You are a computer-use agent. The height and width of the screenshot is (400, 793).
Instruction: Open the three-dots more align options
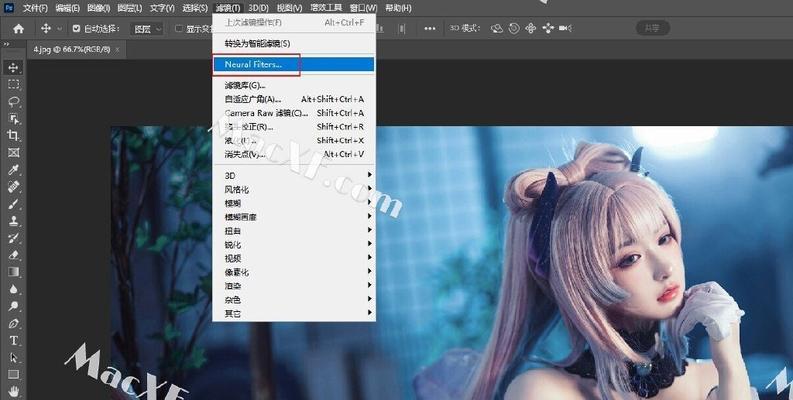(x=430, y=29)
